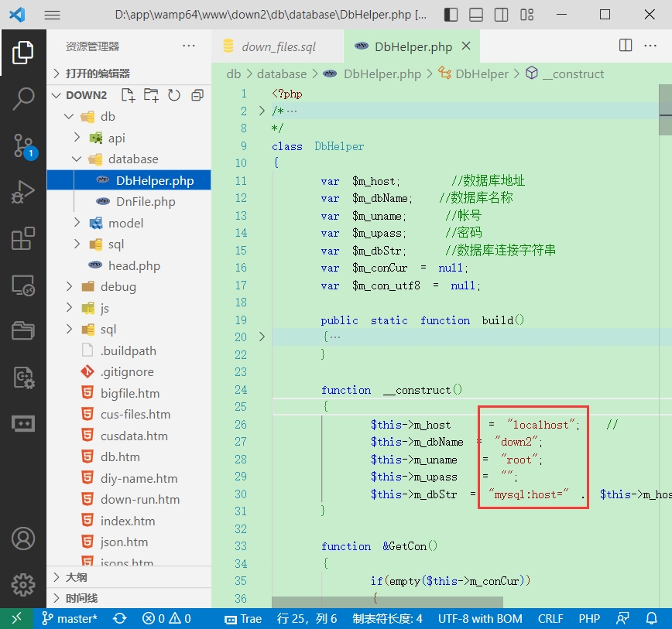Toggle bottom panel layout button
This screenshot has width=672, height=629.
pos(477,15)
